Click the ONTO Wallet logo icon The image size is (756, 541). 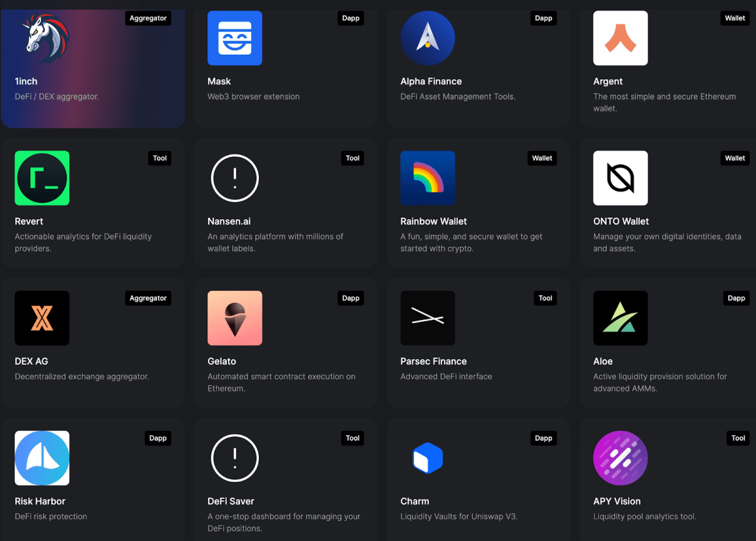click(x=621, y=178)
